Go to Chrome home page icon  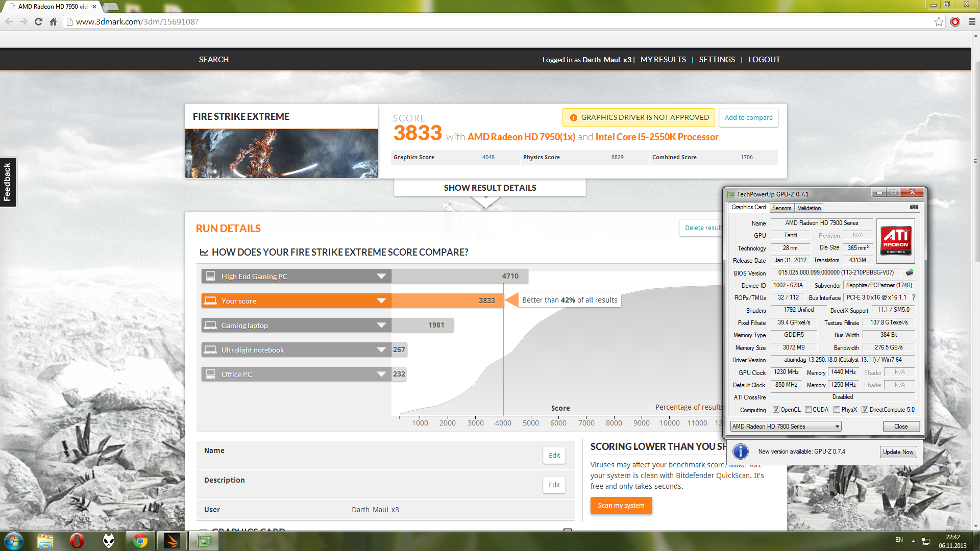click(x=53, y=21)
